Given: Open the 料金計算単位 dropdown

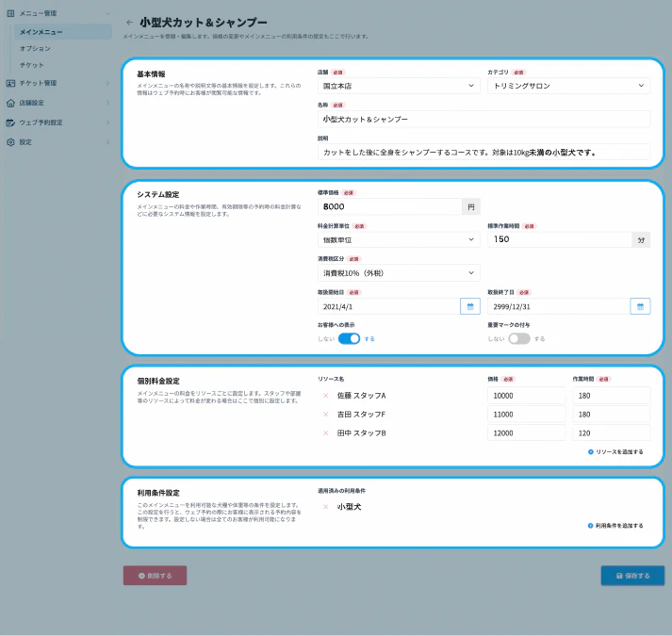Looking at the screenshot, I should [x=400, y=240].
